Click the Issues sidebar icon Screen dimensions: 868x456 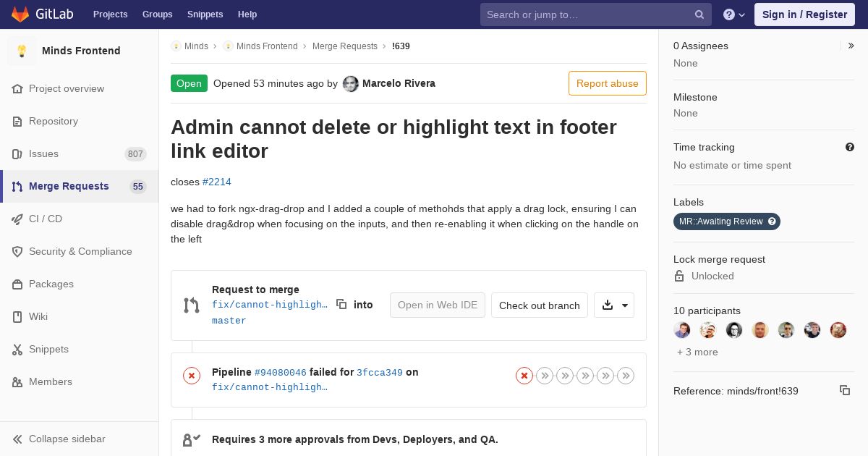coord(17,153)
